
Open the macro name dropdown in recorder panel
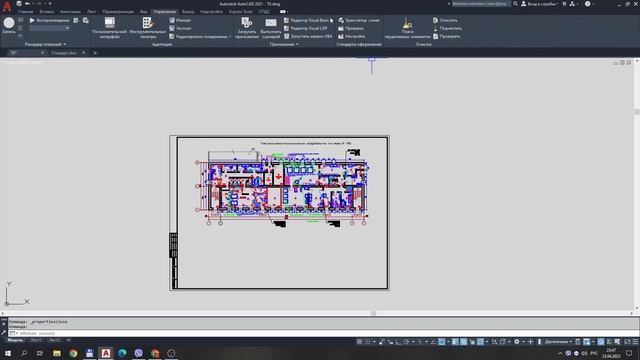pyautogui.click(x=67, y=28)
